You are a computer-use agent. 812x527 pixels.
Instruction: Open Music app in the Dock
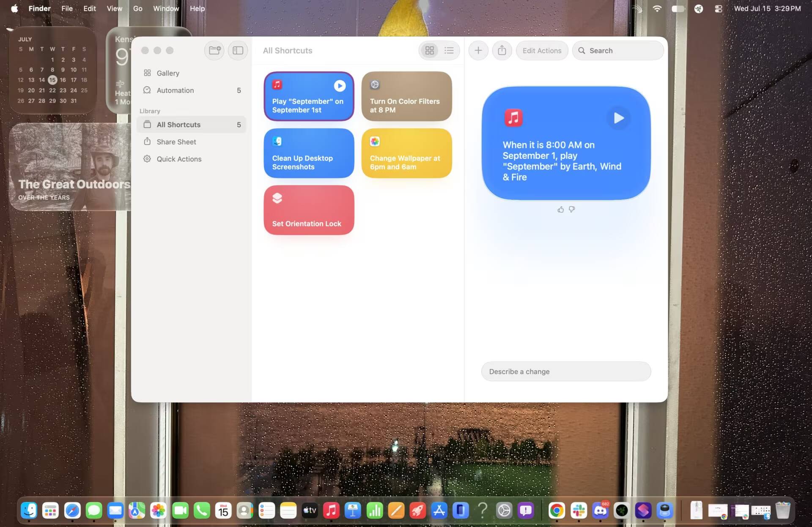[x=331, y=511]
